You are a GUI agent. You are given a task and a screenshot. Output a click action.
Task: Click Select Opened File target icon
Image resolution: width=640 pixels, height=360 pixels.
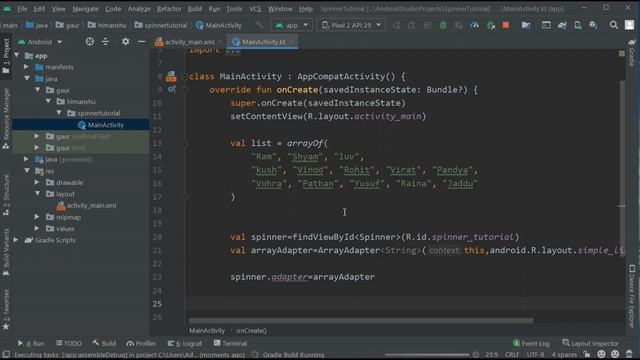90,41
